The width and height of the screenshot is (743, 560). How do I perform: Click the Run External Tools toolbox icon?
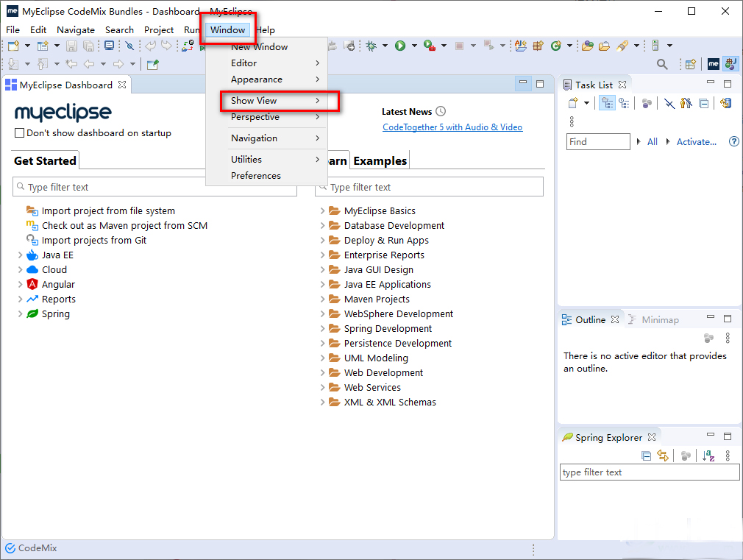click(x=430, y=46)
